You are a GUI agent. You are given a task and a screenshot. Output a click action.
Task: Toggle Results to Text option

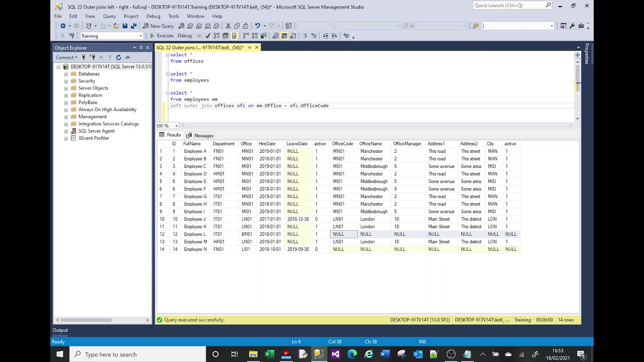[276, 36]
